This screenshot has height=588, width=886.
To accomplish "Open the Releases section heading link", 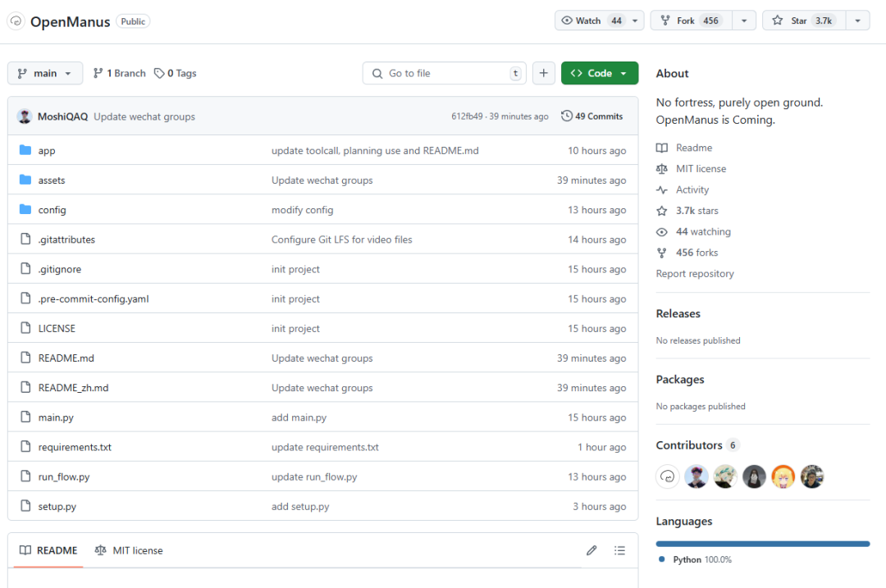I will [678, 313].
